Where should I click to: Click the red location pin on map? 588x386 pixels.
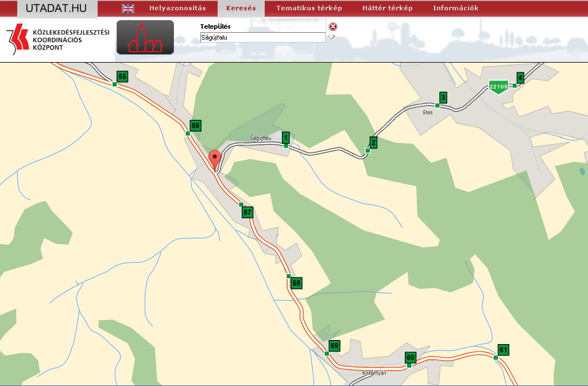point(215,158)
